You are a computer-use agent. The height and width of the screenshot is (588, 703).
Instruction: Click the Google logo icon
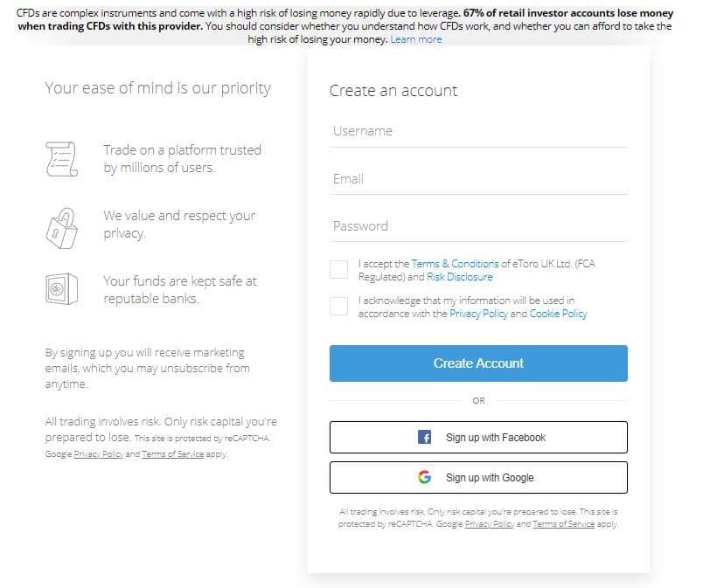(425, 478)
